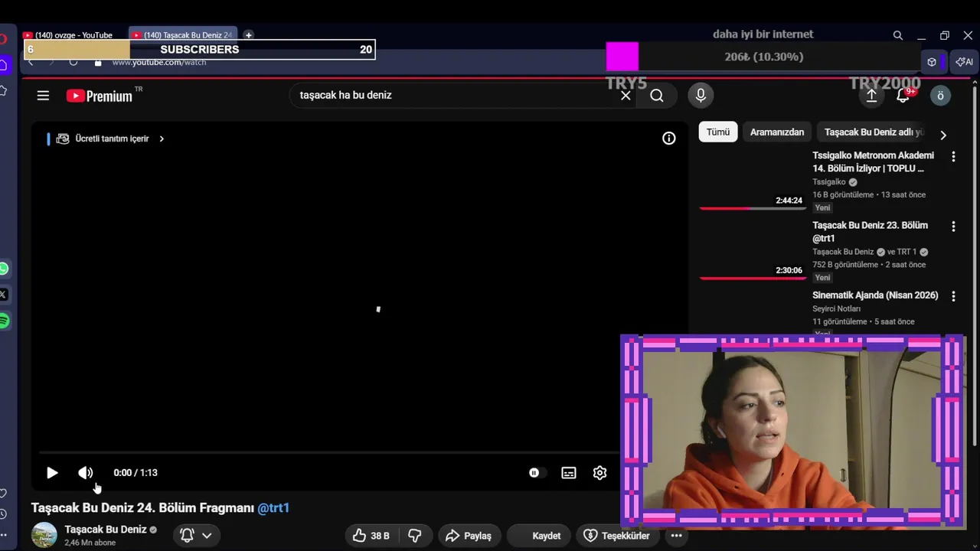Open the sidebar home workspace icon
This screenshot has height=551, width=980.
3,65
